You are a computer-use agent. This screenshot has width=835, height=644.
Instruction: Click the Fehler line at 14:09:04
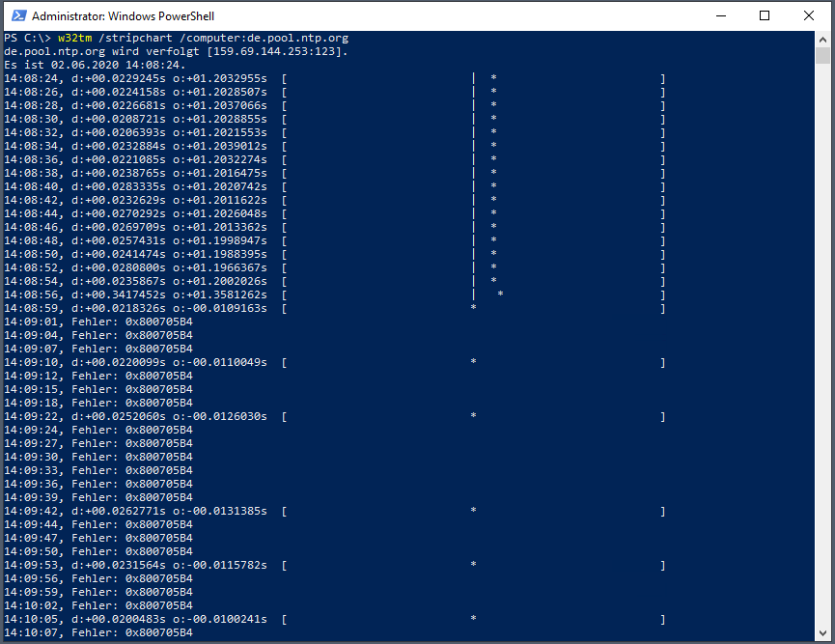pos(98,336)
